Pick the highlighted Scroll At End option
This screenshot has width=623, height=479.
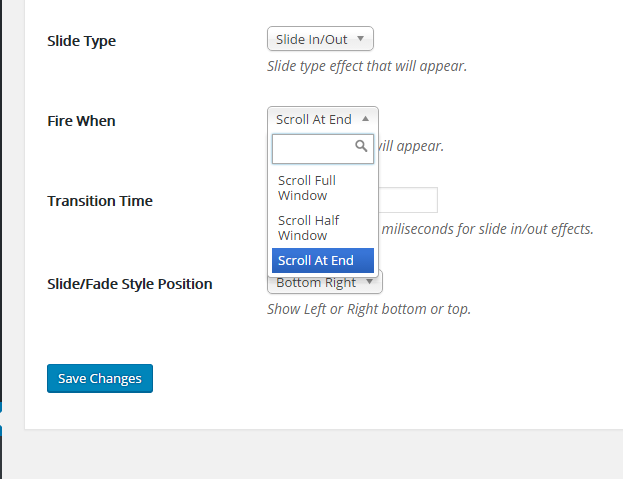pyautogui.click(x=323, y=261)
